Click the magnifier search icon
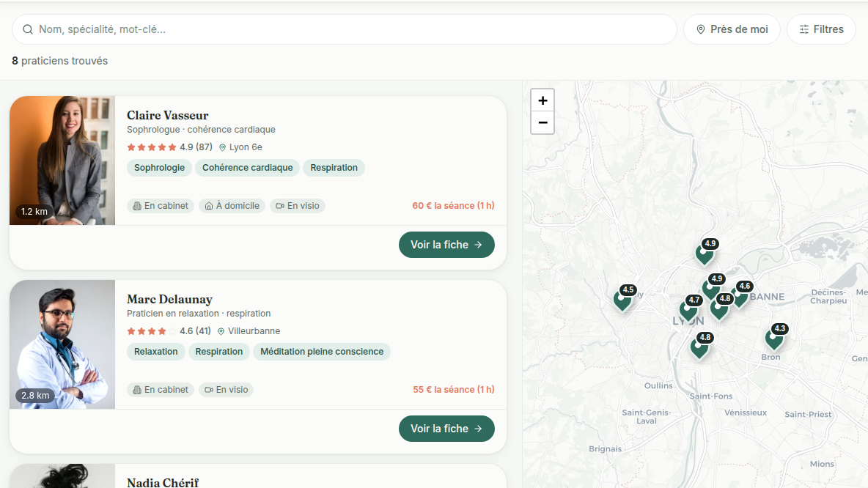868x488 pixels. (28, 29)
